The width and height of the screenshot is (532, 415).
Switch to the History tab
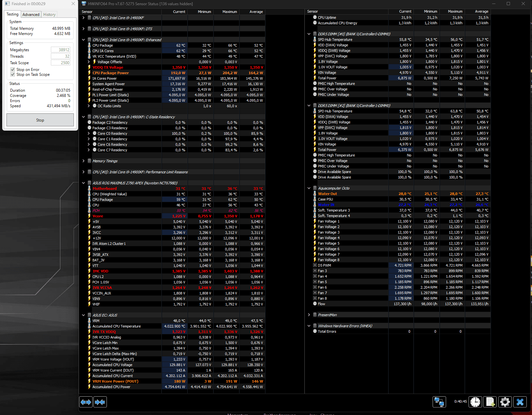pos(49,15)
